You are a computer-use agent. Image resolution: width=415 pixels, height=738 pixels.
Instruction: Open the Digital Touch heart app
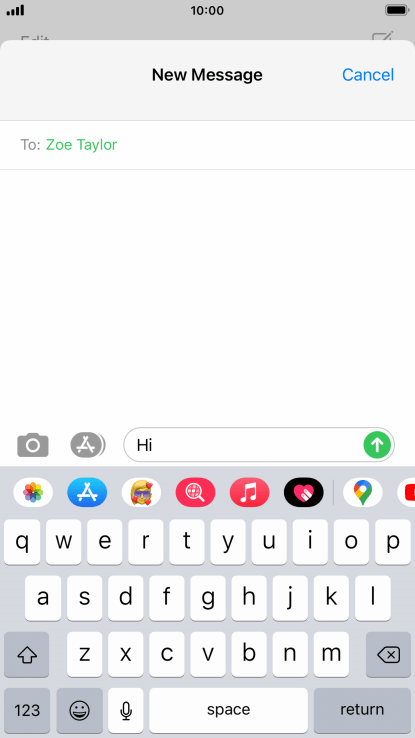[303, 492]
